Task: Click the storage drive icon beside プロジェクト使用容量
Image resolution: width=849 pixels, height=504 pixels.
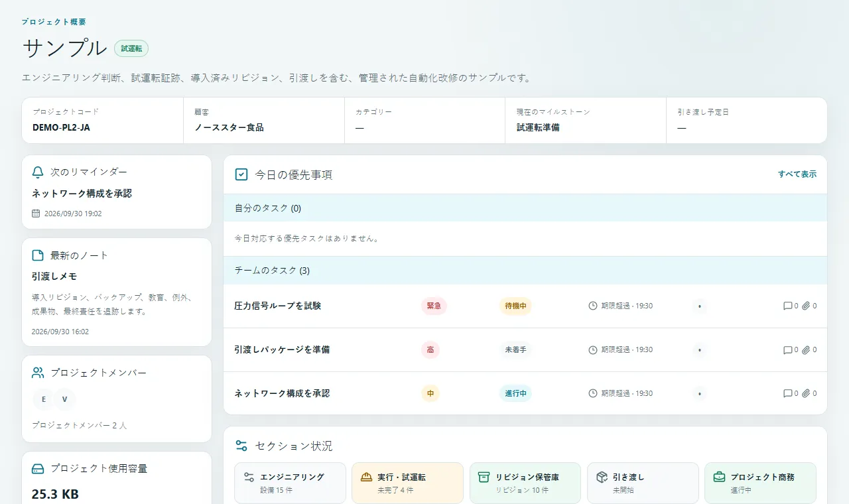Action: click(x=38, y=468)
